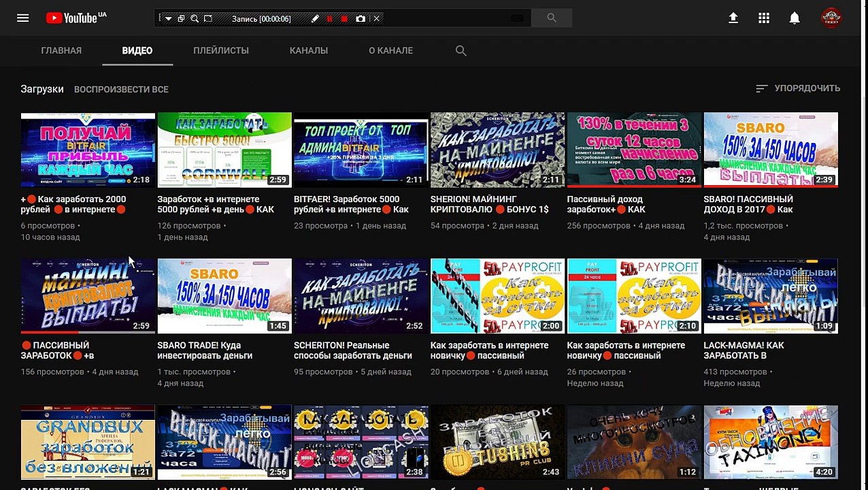868x490 pixels.
Task: Click '1,2 тыс. просмотров' view count
Action: pos(744,225)
